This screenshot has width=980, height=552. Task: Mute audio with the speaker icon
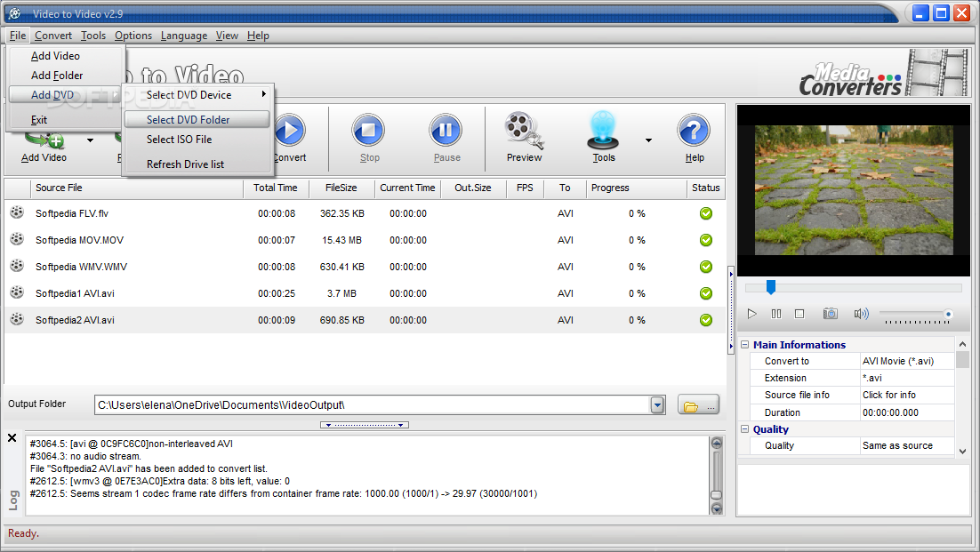pyautogui.click(x=861, y=314)
